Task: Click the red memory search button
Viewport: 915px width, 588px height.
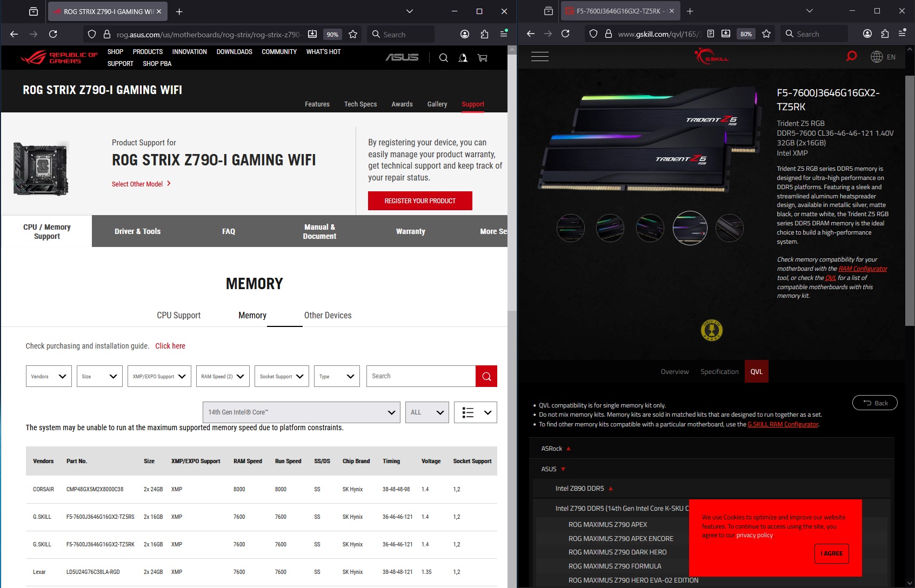Action: pyautogui.click(x=486, y=376)
